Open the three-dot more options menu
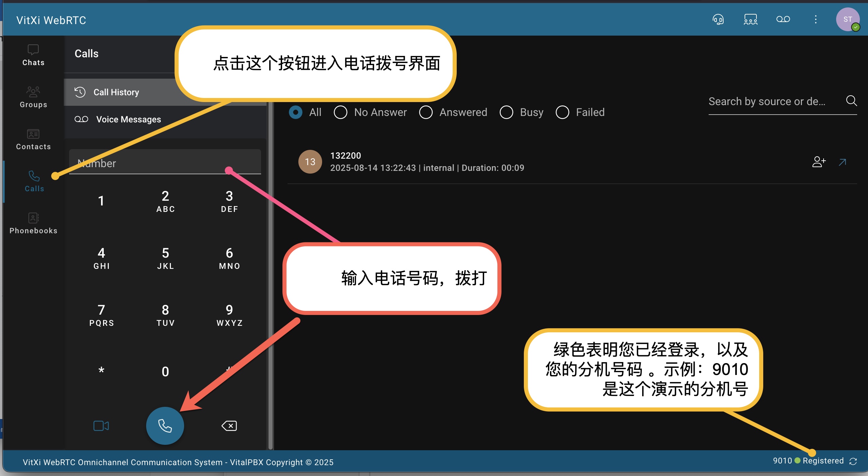 pyautogui.click(x=815, y=20)
